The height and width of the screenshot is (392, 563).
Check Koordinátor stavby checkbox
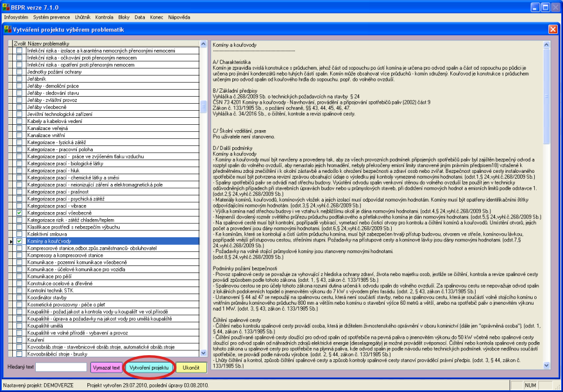pyautogui.click(x=19, y=298)
